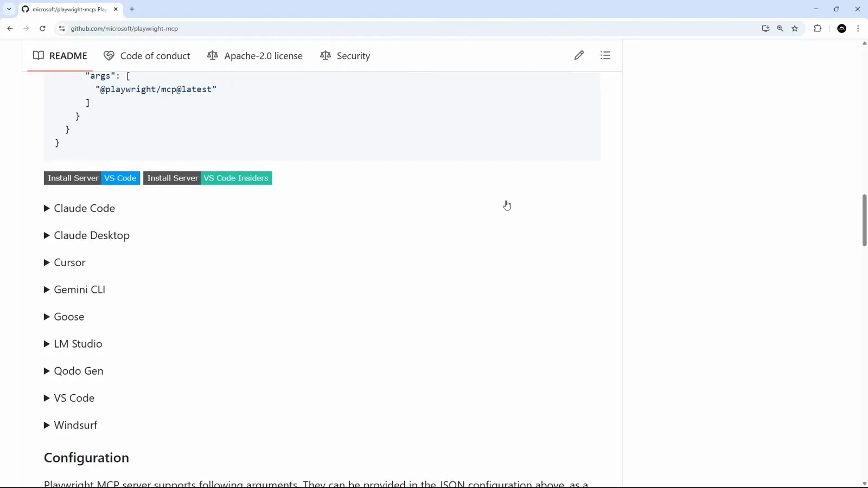The image size is (868, 488).
Task: Open the tab search dropdown arrow
Action: (9, 9)
